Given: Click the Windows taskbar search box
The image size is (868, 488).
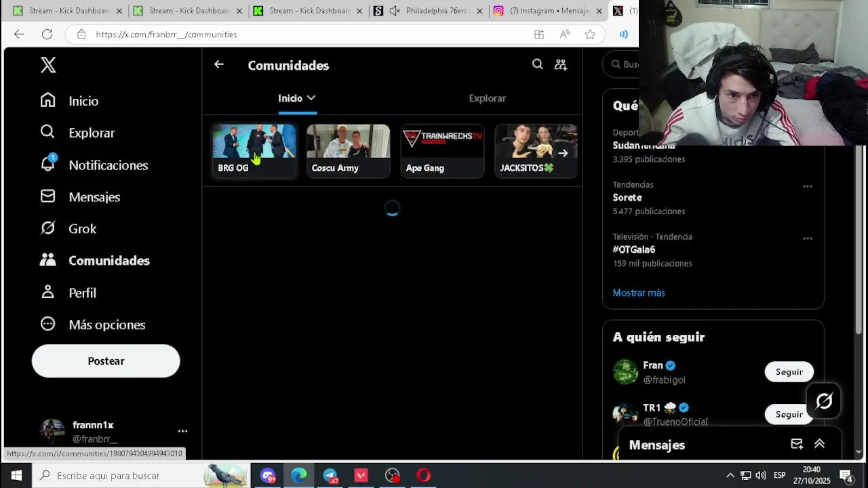Looking at the screenshot, I should (141, 475).
